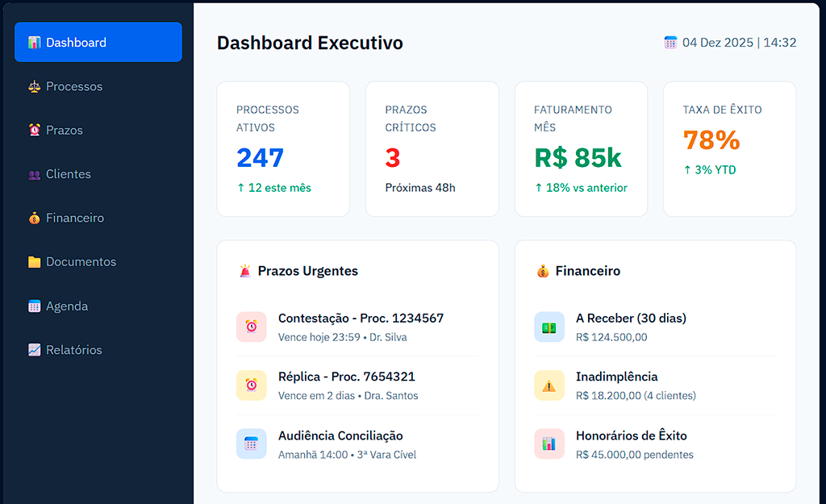Click the alarm icon beside Contestação Proc. 1234567

click(251, 327)
